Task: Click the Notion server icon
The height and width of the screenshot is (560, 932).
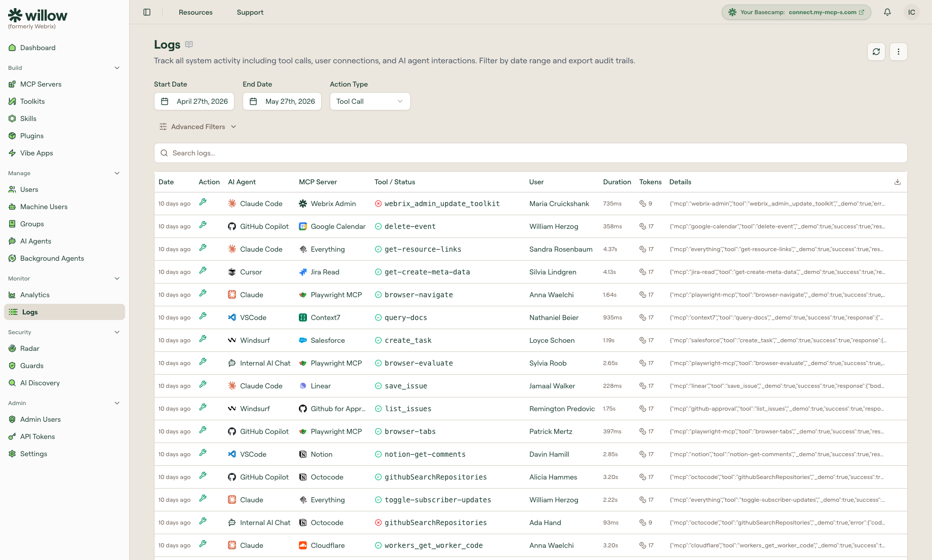Action: pos(303,454)
